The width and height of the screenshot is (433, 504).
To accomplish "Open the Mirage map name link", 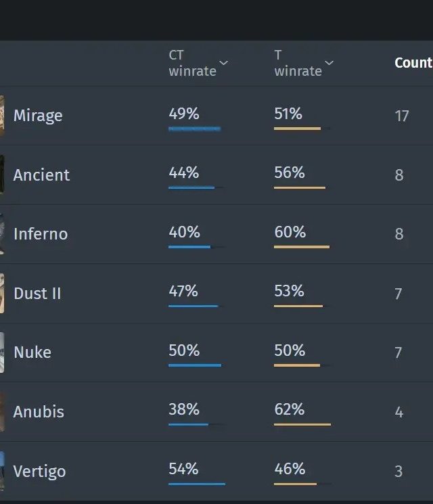I will [38, 116].
